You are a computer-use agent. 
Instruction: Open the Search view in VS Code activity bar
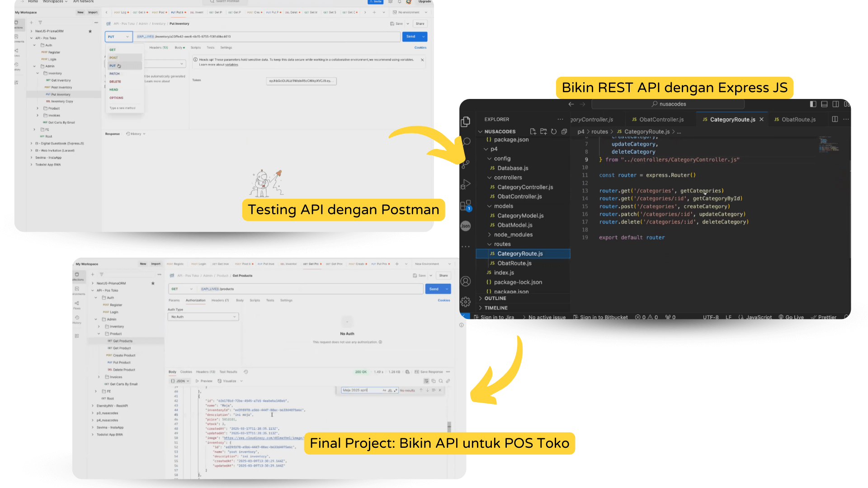(x=466, y=141)
